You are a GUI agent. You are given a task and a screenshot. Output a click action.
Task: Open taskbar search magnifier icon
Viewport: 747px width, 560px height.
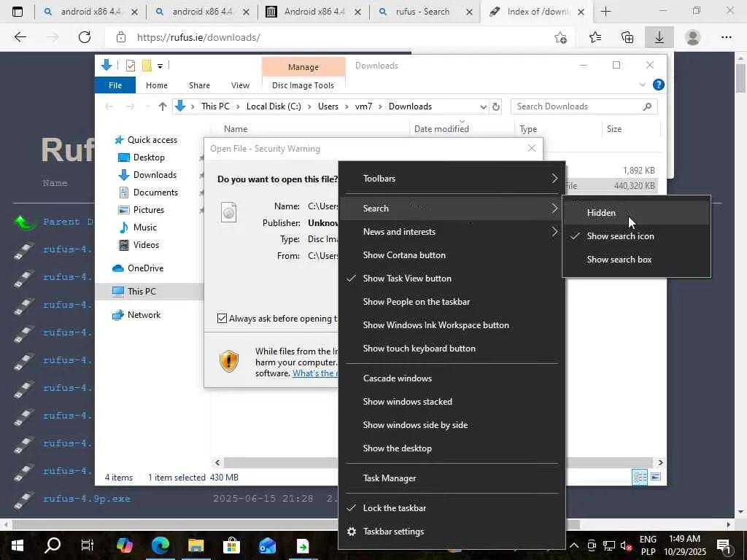coord(53,545)
